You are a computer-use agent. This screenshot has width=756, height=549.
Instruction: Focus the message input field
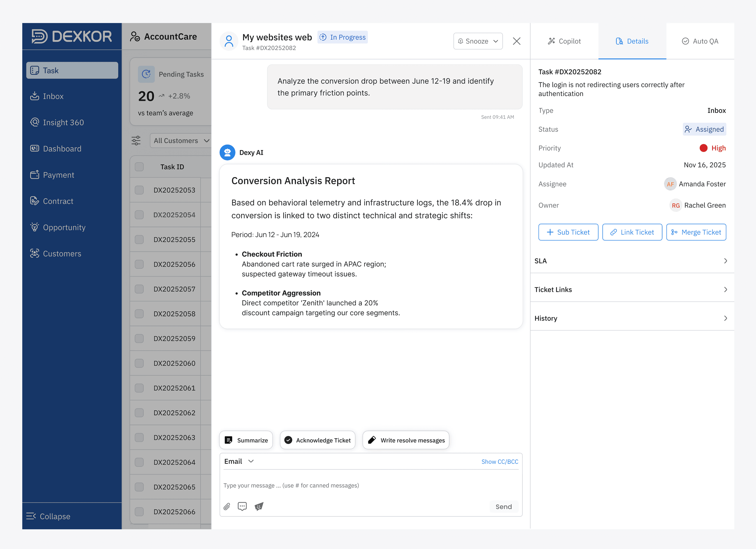(371, 485)
